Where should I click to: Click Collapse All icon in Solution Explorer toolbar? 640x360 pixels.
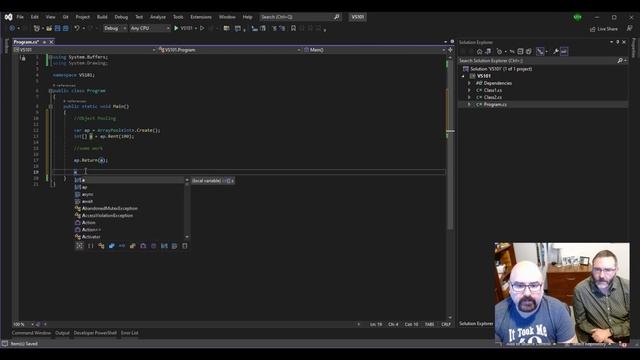pos(520,51)
